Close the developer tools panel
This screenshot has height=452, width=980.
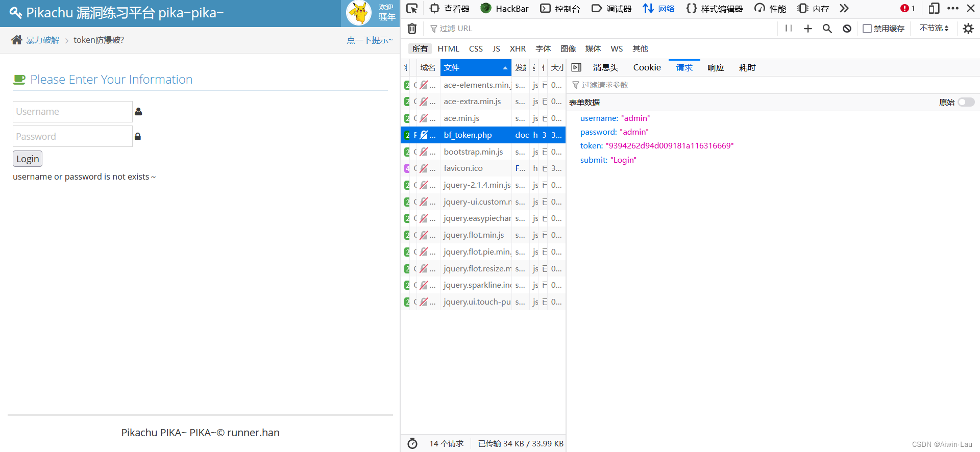click(x=971, y=9)
